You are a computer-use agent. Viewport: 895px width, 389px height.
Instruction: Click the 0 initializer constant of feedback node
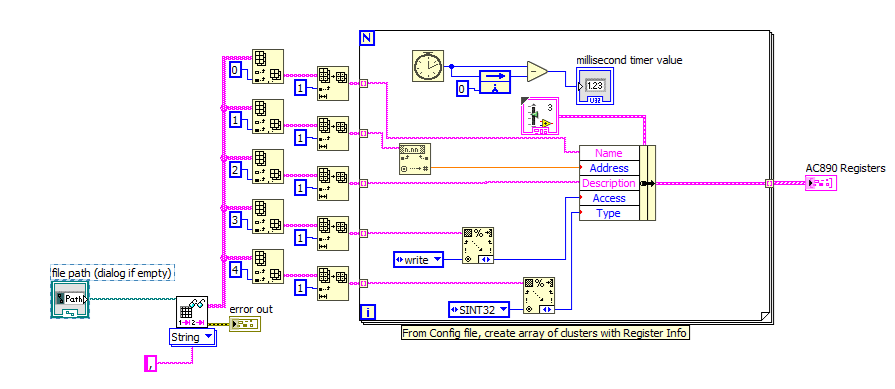tap(462, 88)
